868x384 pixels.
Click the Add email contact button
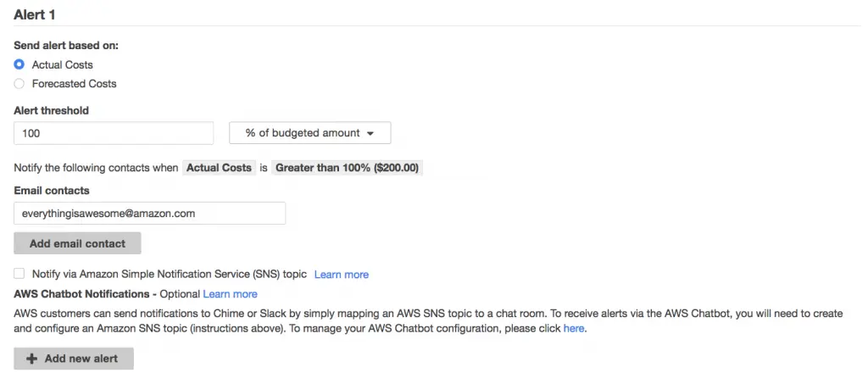[77, 243]
